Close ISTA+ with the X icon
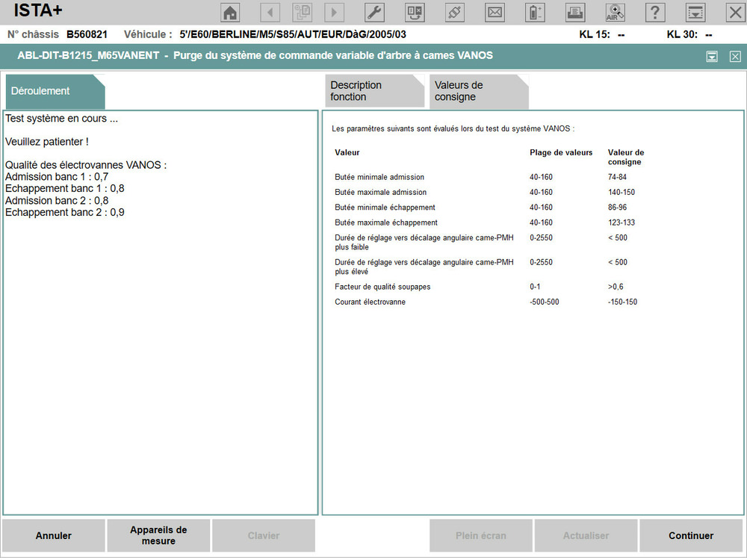The image size is (747, 560). 735,13
